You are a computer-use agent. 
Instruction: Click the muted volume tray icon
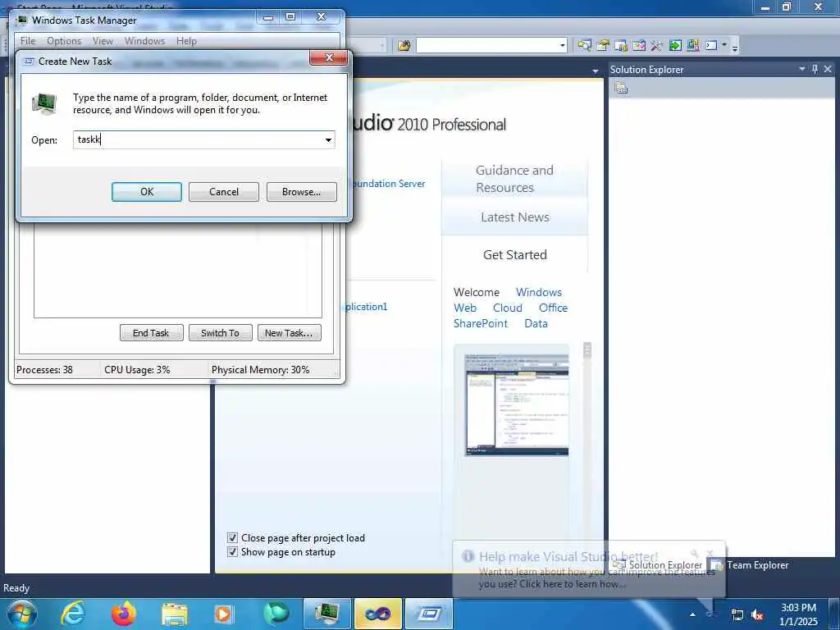757,615
